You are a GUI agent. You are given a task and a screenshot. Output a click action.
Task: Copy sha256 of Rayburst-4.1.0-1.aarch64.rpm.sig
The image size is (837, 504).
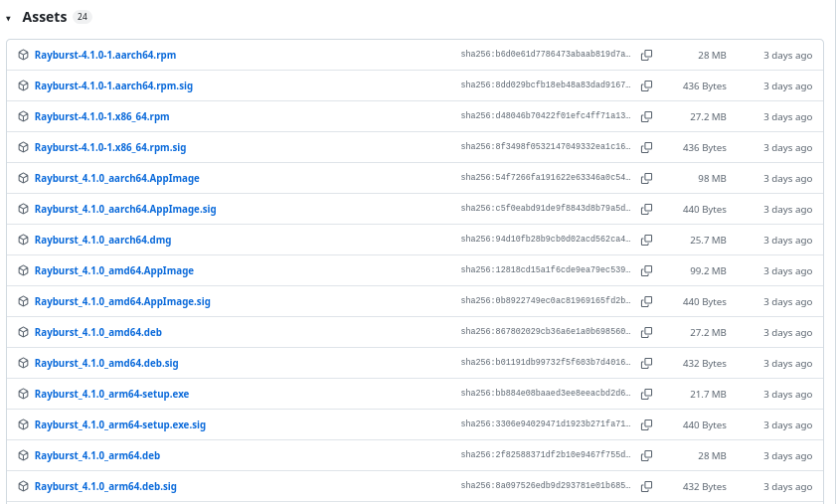click(x=646, y=85)
